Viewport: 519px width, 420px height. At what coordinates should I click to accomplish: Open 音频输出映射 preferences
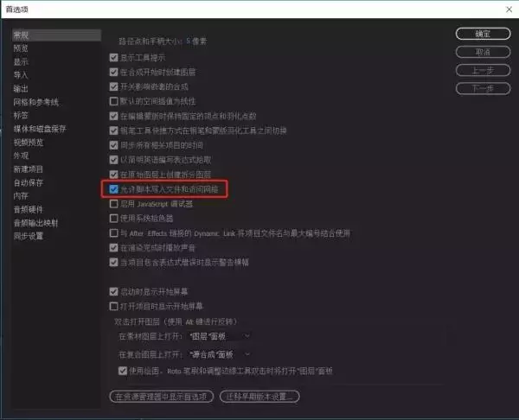(35, 223)
